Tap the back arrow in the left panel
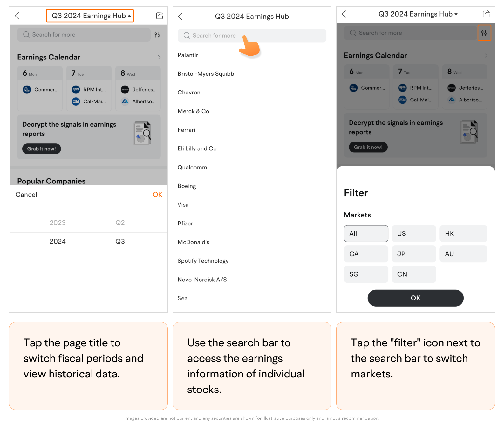The image size is (504, 428). tap(17, 16)
